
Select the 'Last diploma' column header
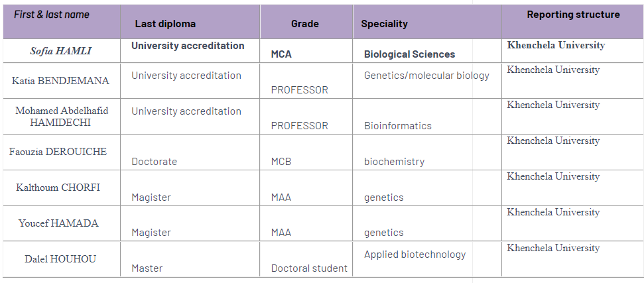click(165, 24)
